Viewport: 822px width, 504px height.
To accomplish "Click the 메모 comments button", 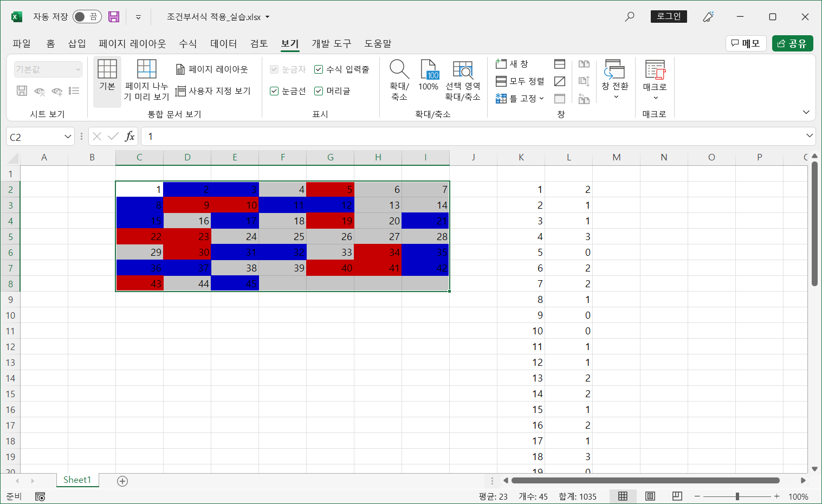I will click(746, 43).
